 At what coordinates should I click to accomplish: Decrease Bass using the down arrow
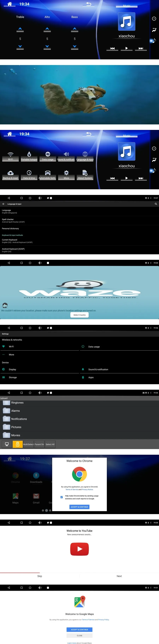pos(75,47)
